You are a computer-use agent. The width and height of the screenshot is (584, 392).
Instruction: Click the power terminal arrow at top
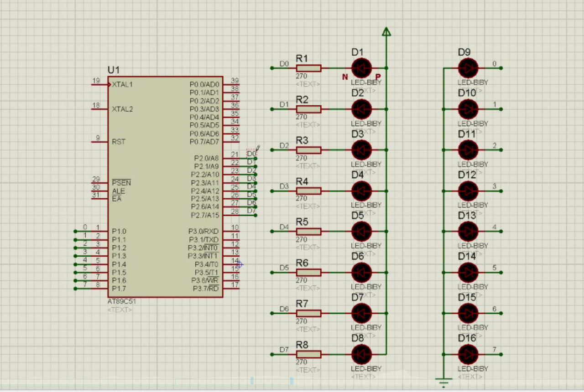tap(386, 31)
